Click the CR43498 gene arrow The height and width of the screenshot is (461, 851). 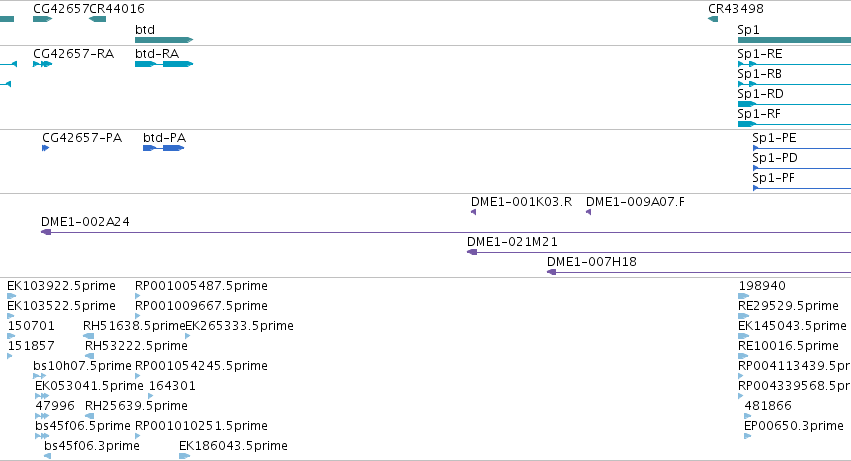tap(713, 19)
